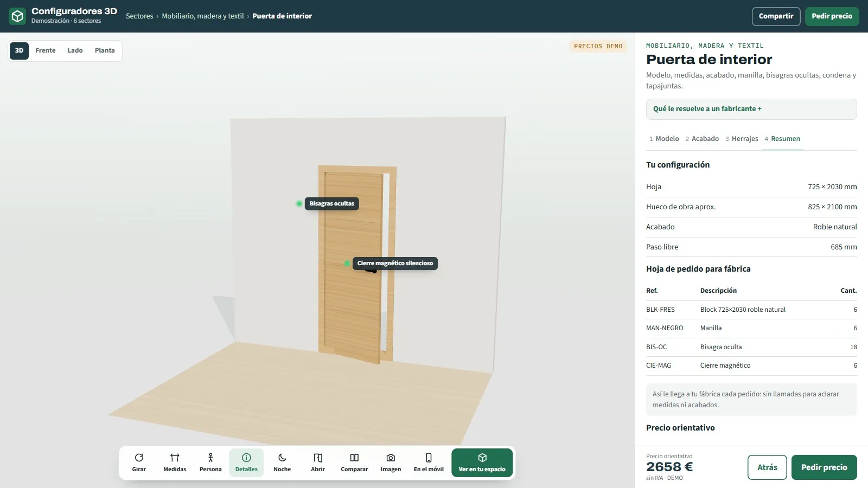Click the Paso libre value 685 mm
The width and height of the screenshot is (868, 488).
pyautogui.click(x=844, y=247)
